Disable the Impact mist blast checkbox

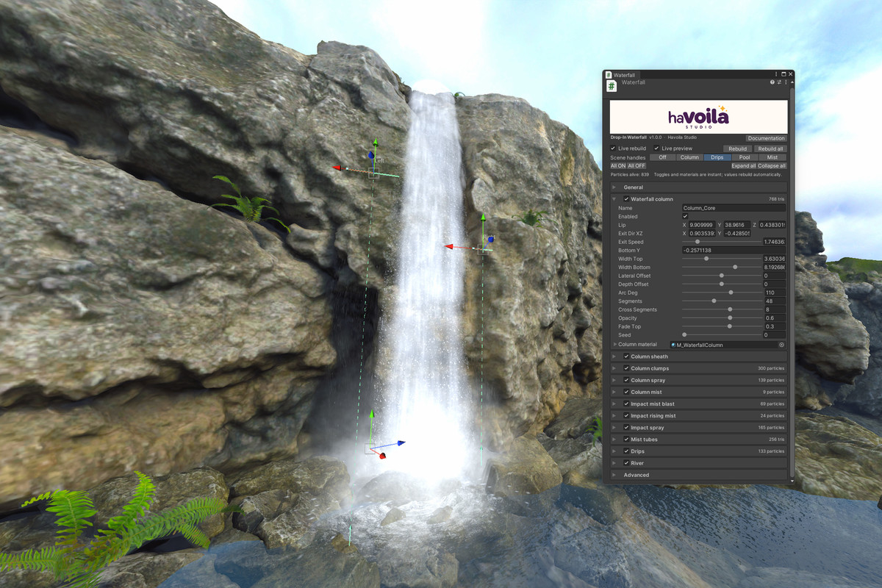(x=626, y=404)
